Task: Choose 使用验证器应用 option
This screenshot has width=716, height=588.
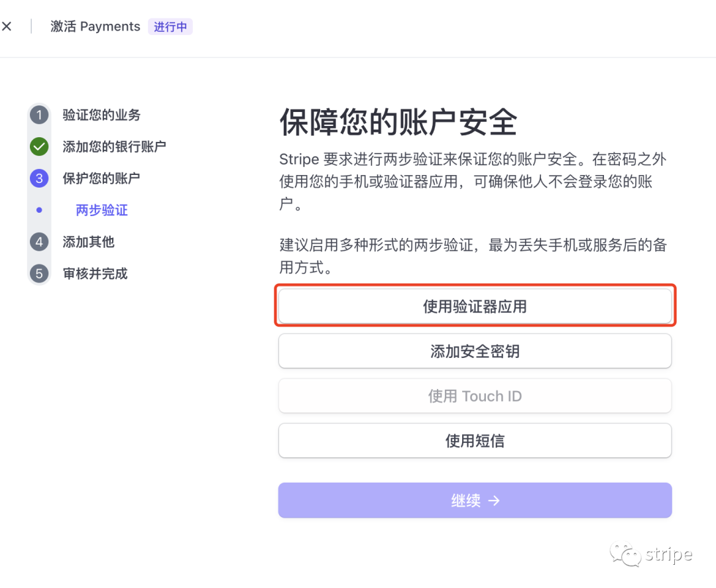Action: click(x=475, y=306)
